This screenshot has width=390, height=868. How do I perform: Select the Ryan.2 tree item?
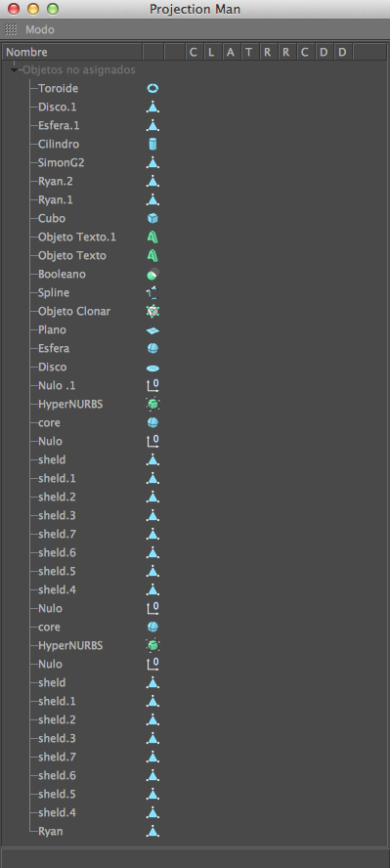tap(56, 181)
